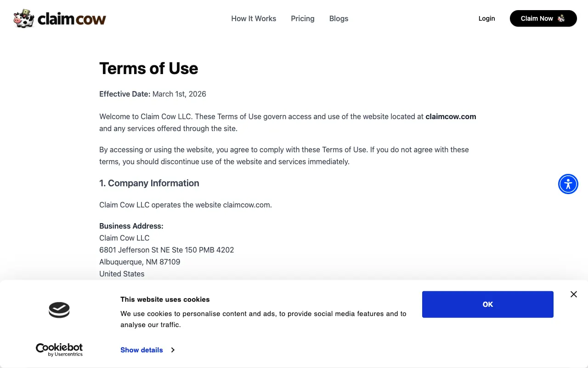
Task: Click the Claim Cow logo
Action: tap(60, 19)
